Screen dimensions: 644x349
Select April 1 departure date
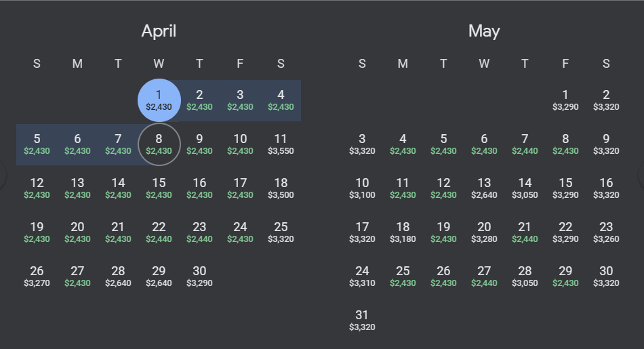coord(159,100)
